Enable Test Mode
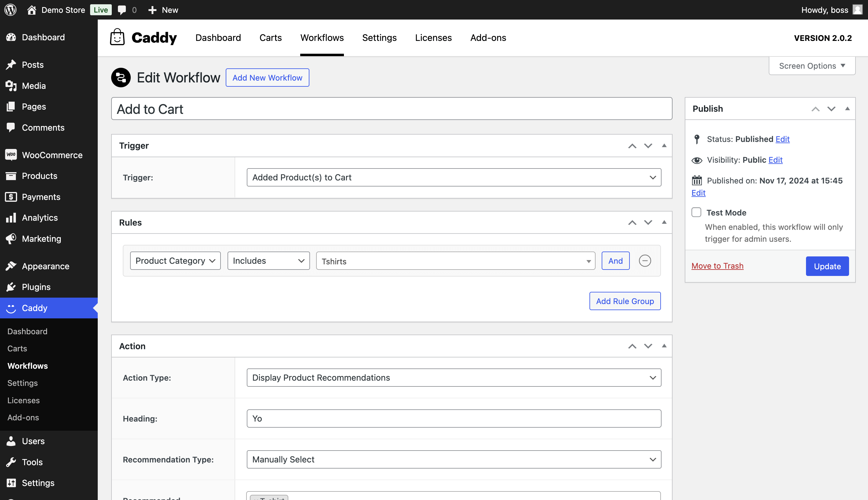The width and height of the screenshot is (868, 500). pyautogui.click(x=696, y=212)
